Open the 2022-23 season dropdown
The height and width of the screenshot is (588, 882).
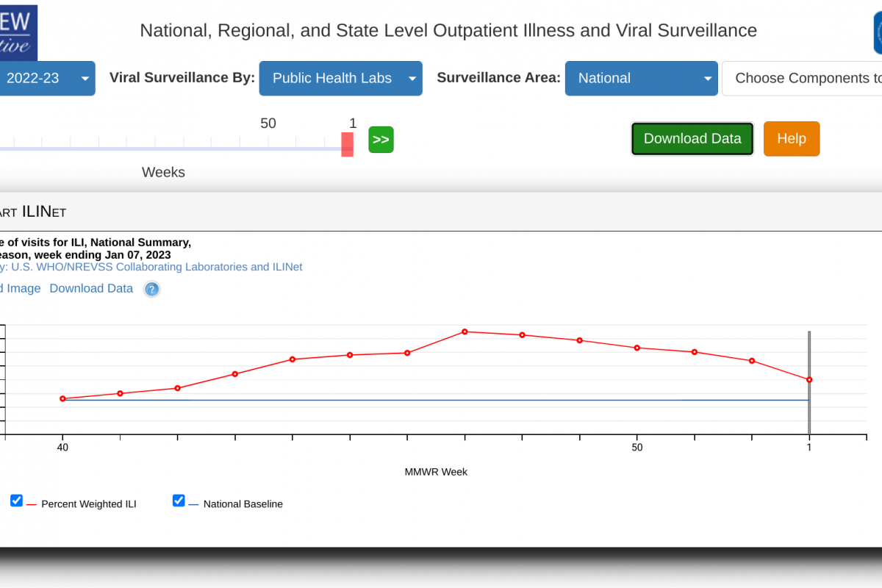pos(44,79)
